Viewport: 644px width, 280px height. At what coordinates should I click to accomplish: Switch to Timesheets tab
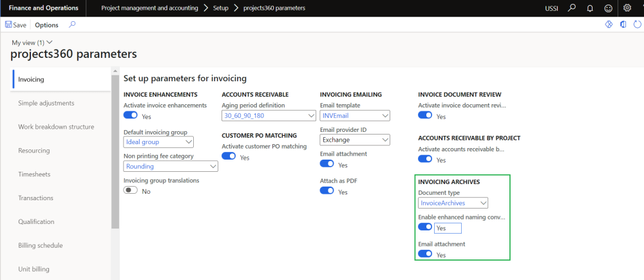(x=34, y=174)
